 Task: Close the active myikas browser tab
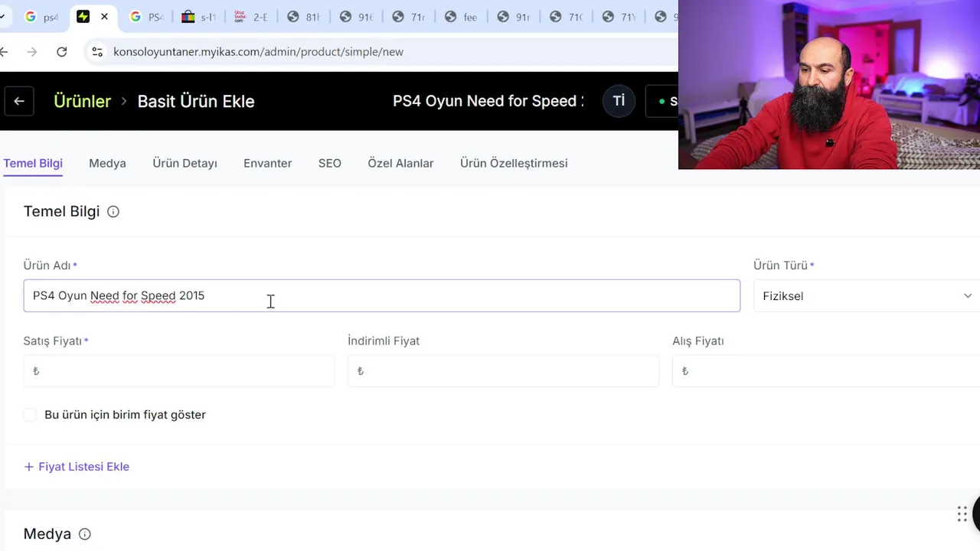104,17
